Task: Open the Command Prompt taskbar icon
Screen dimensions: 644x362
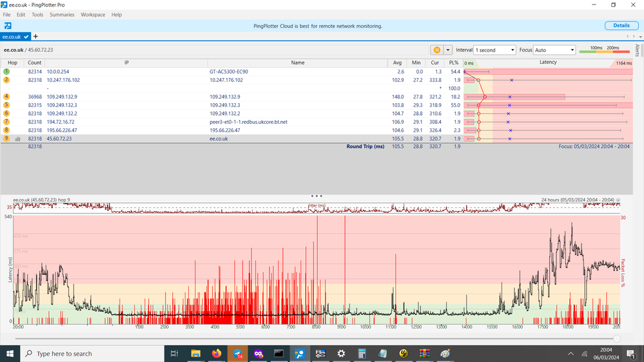Action: coord(279,354)
